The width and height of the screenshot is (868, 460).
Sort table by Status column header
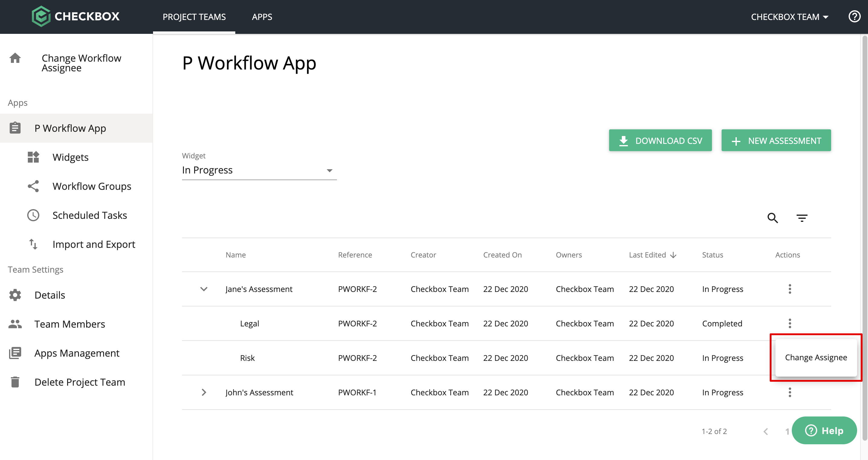(712, 255)
